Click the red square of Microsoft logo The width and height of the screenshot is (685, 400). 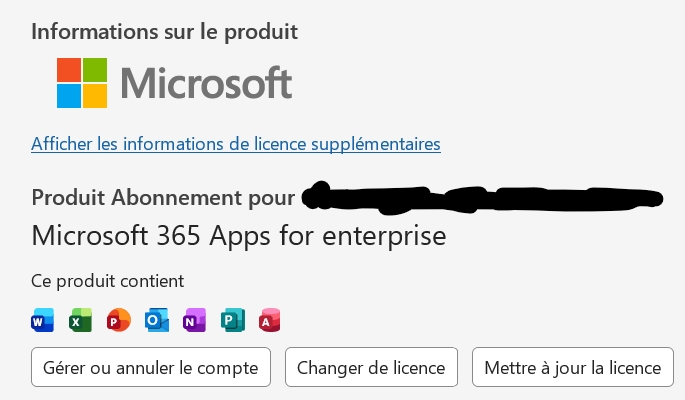pyautogui.click(x=68, y=68)
